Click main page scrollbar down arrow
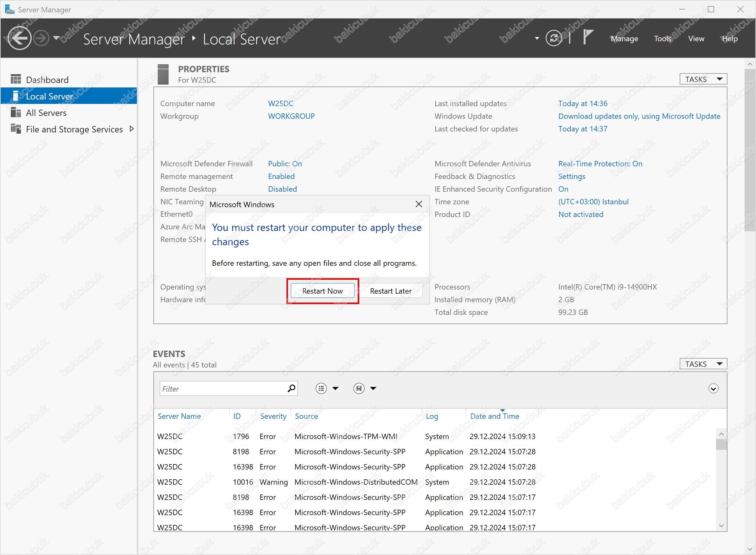756x555 pixels. (750, 549)
